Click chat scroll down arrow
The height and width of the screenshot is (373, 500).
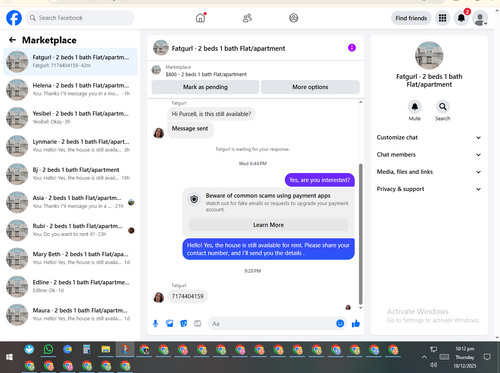coord(360,308)
